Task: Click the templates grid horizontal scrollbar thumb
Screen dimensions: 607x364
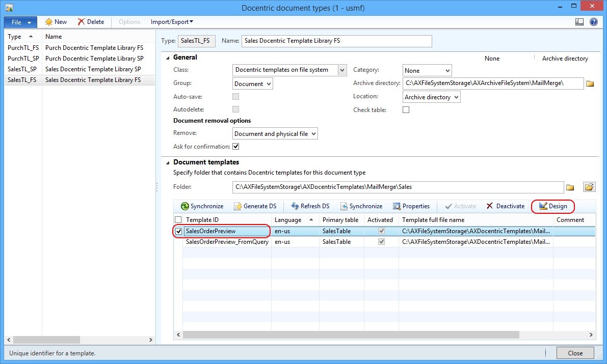Action: (x=351, y=334)
